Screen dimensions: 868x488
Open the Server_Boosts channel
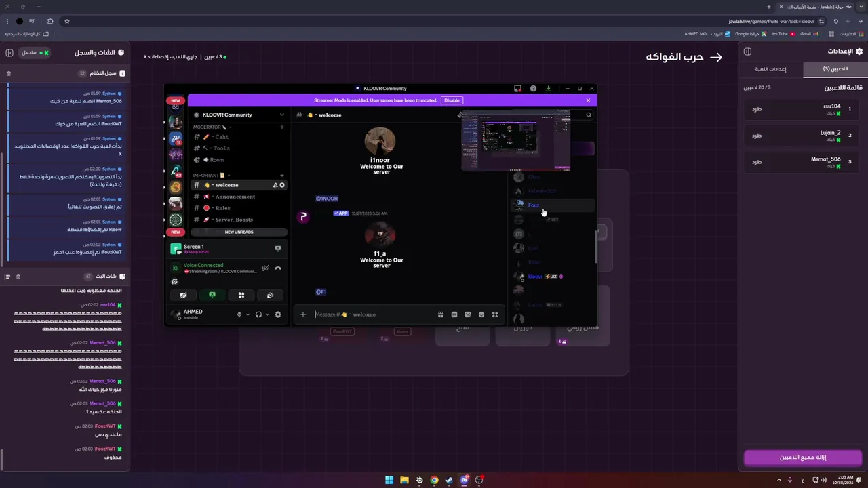(238, 220)
